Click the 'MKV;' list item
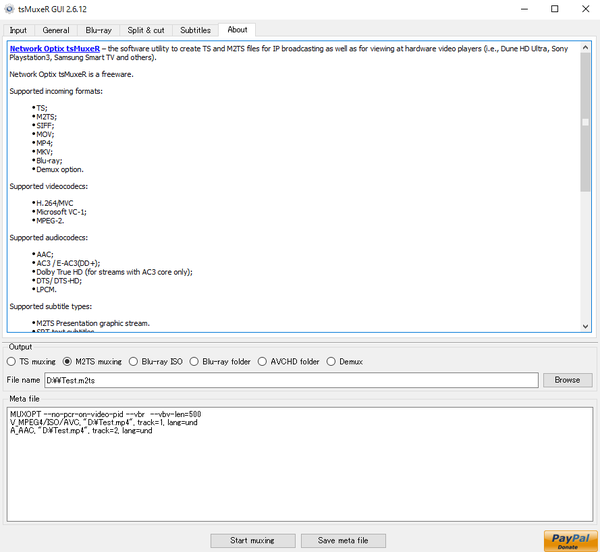The height and width of the screenshot is (552, 600). pos(44,152)
